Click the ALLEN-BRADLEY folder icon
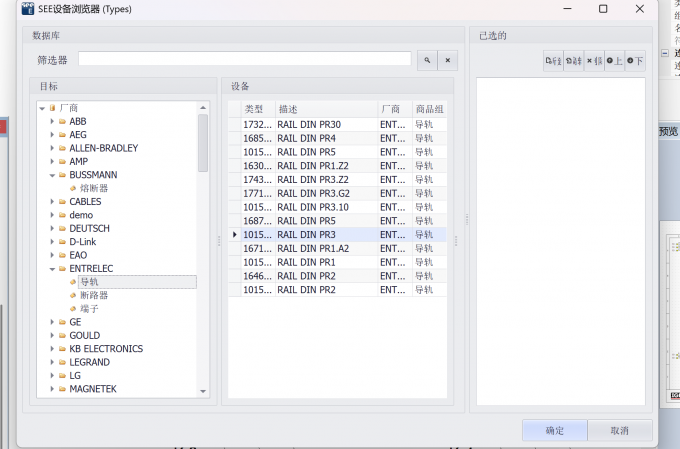This screenshot has width=680, height=449. tap(62, 148)
